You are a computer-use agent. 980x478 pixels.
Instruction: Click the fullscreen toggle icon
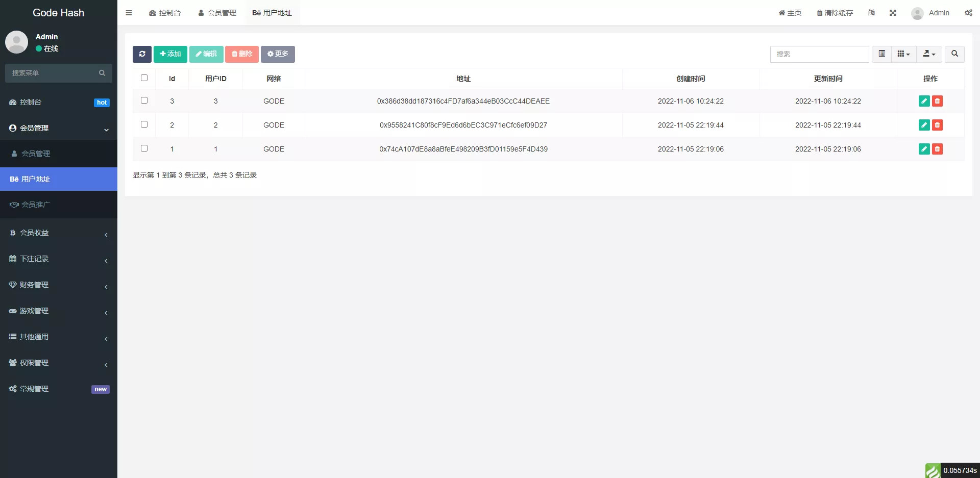pos(892,12)
